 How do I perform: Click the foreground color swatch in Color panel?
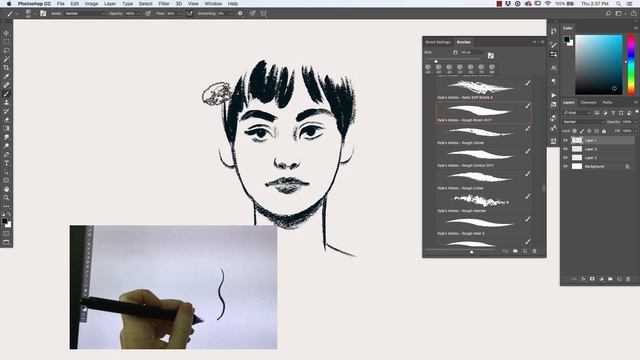pos(567,39)
